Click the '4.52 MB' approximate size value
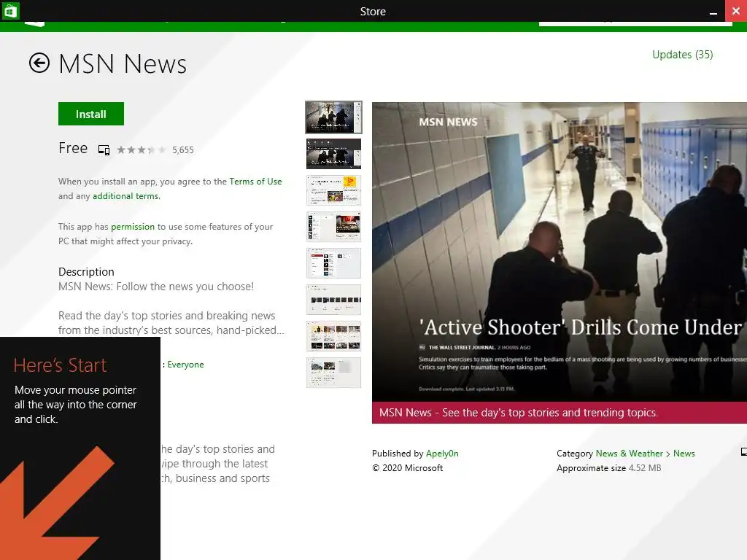 click(x=645, y=468)
